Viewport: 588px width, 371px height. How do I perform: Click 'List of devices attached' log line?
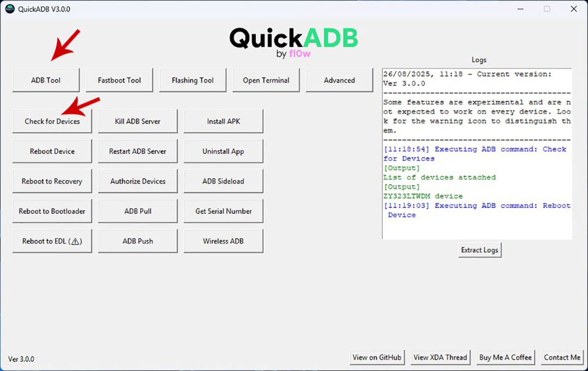pyautogui.click(x=439, y=177)
